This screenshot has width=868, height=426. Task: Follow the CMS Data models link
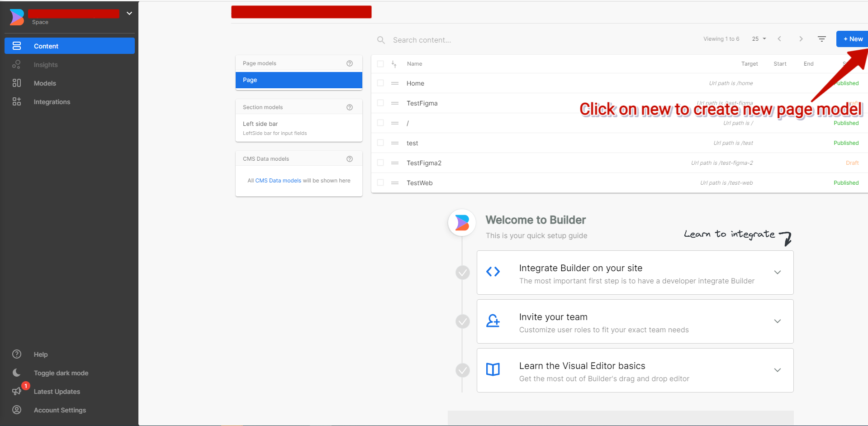(278, 181)
